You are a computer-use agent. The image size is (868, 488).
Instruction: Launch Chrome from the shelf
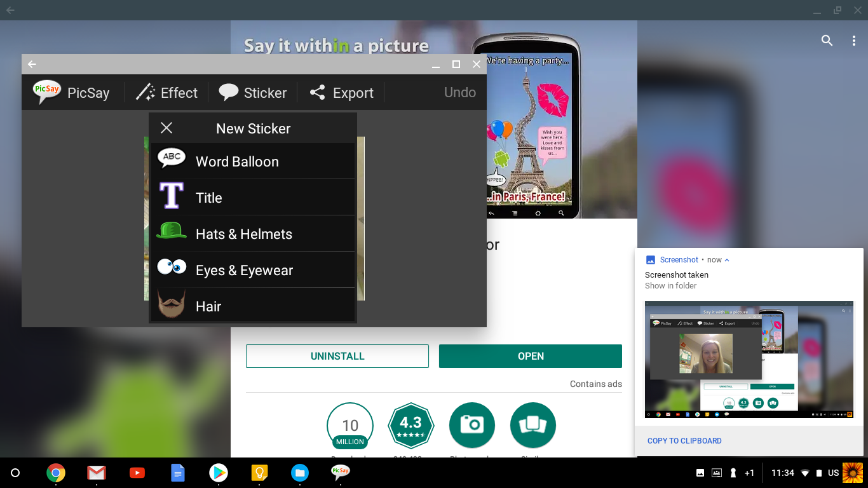[x=56, y=473]
